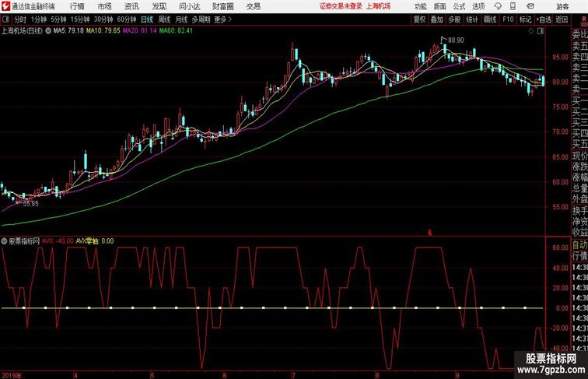
Task: Click the small red marker above AVX panel
Action: coord(430,233)
